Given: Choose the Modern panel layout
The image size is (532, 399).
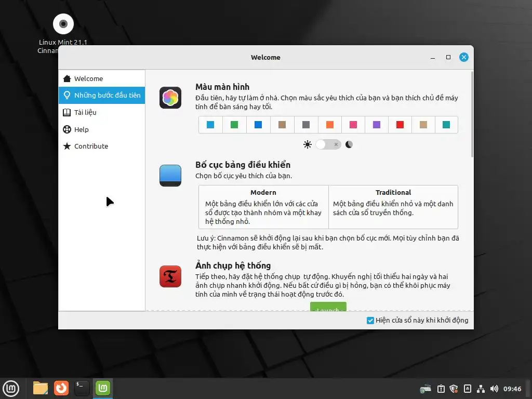Looking at the screenshot, I should 263,207.
